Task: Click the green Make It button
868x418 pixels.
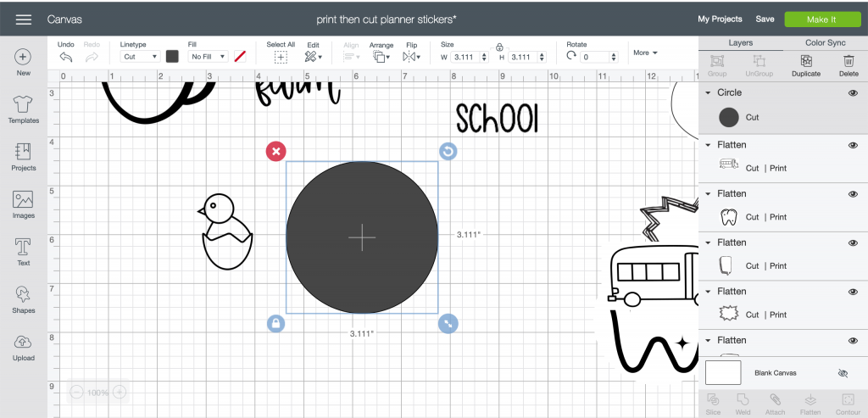Action: tap(821, 20)
